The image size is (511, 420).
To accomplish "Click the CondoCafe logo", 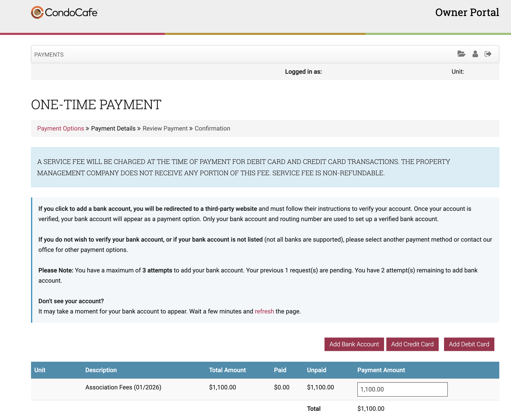I will (x=64, y=12).
